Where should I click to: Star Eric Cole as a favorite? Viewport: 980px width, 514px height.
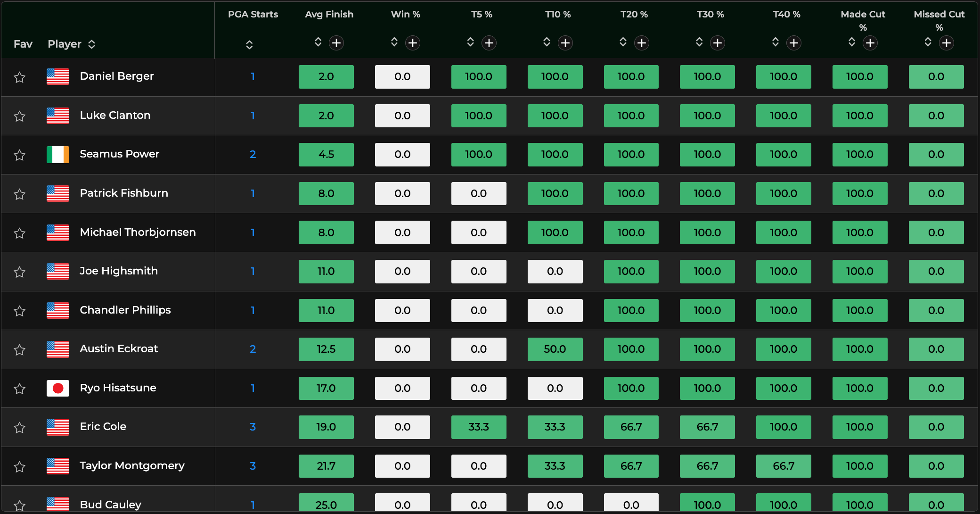point(19,427)
